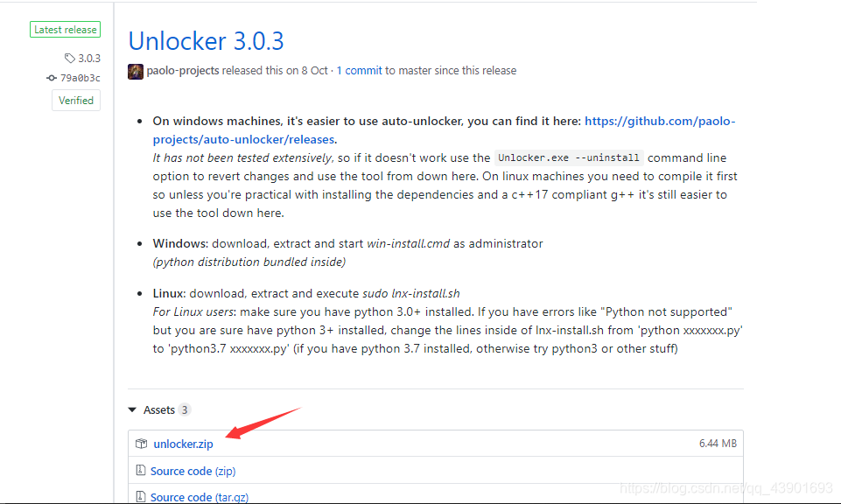Click the Assets count badge 3

[x=184, y=409]
